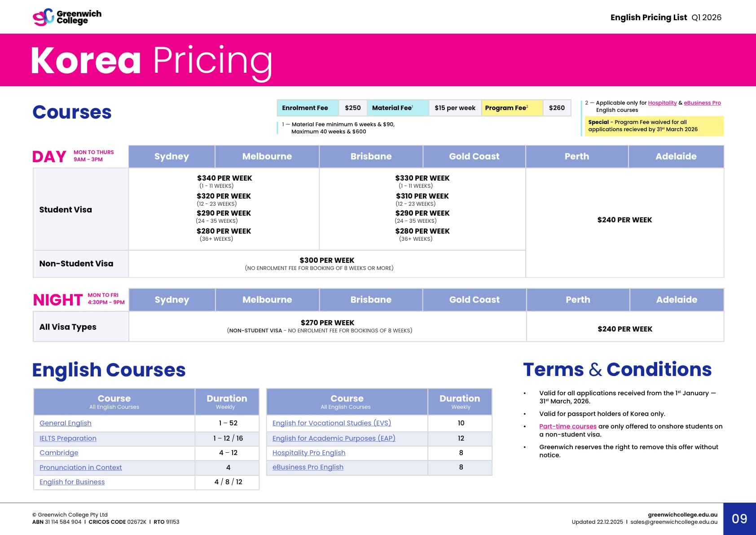Open the IELTS Preparation link
The image size is (756, 535).
click(68, 438)
